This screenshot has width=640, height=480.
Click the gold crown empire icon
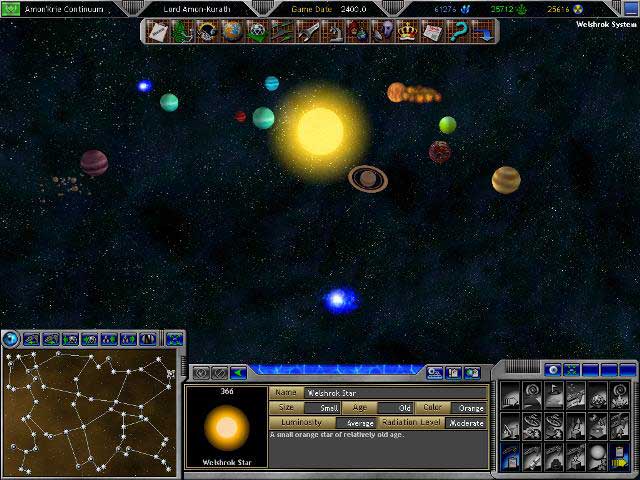click(x=407, y=32)
